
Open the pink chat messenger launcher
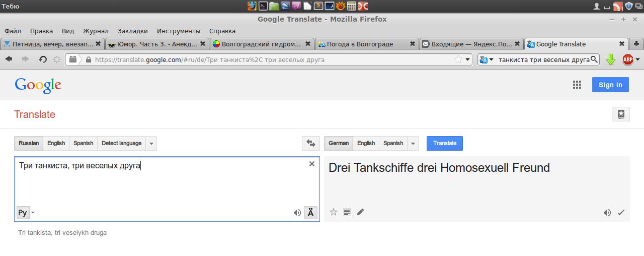[x=296, y=6]
